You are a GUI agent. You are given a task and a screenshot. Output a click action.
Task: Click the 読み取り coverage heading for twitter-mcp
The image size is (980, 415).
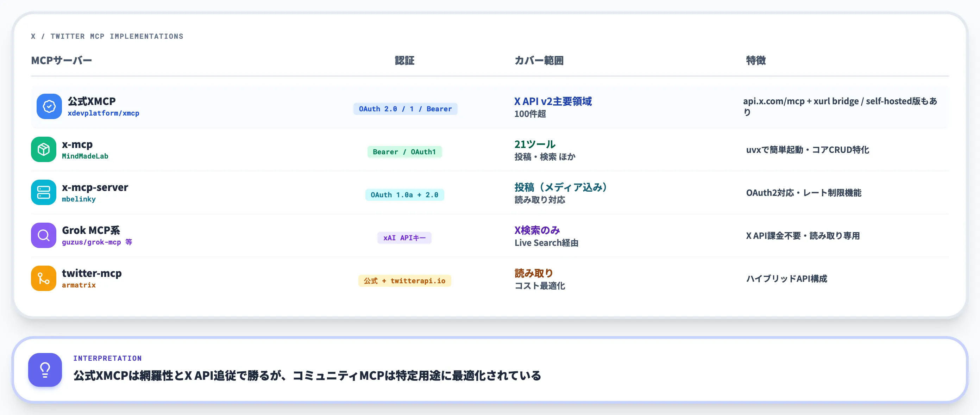tap(534, 273)
